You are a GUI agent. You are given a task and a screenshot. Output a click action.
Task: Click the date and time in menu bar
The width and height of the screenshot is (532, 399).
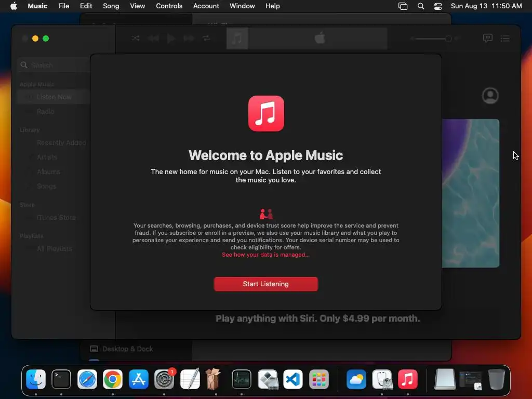point(486,6)
